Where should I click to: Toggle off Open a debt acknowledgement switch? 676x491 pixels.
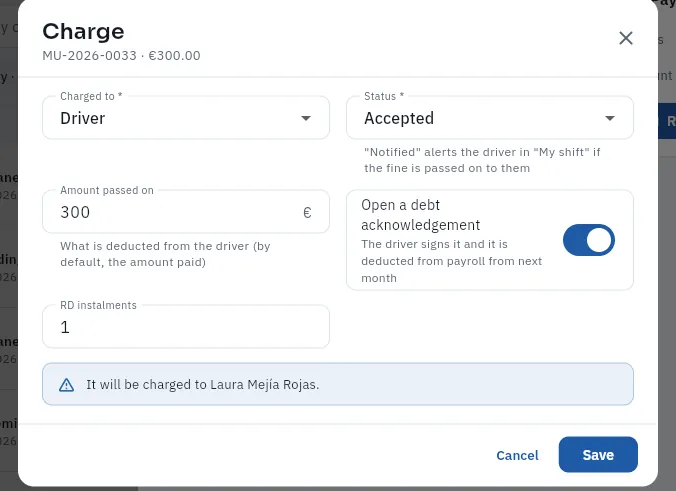[x=588, y=240]
